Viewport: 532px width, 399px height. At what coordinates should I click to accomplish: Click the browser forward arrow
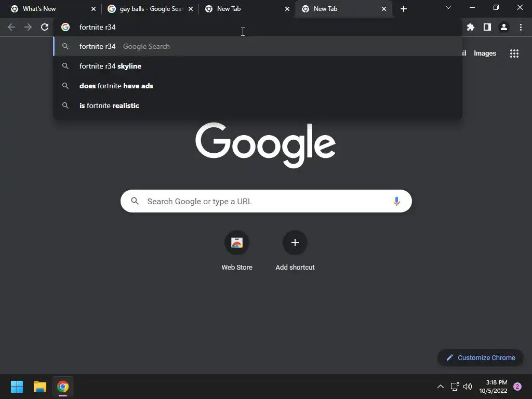point(28,27)
